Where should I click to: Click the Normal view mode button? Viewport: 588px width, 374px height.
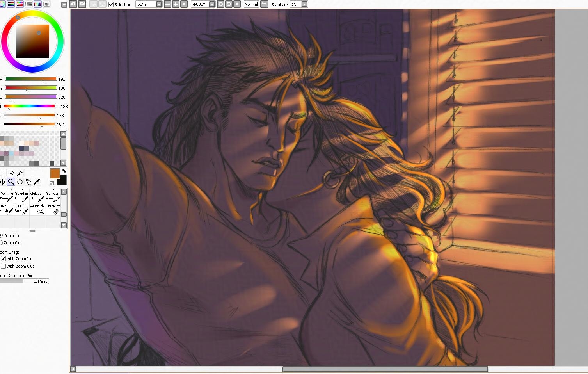coord(251,4)
